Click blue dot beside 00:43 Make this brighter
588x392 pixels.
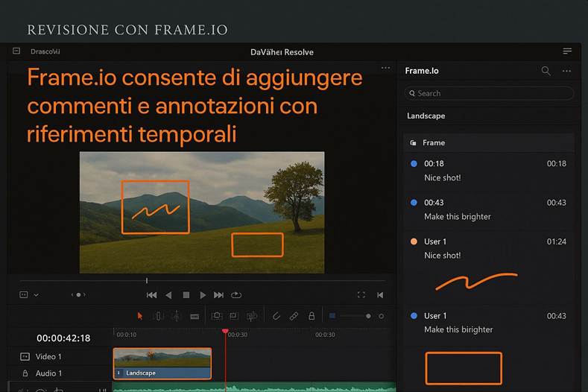tap(414, 203)
